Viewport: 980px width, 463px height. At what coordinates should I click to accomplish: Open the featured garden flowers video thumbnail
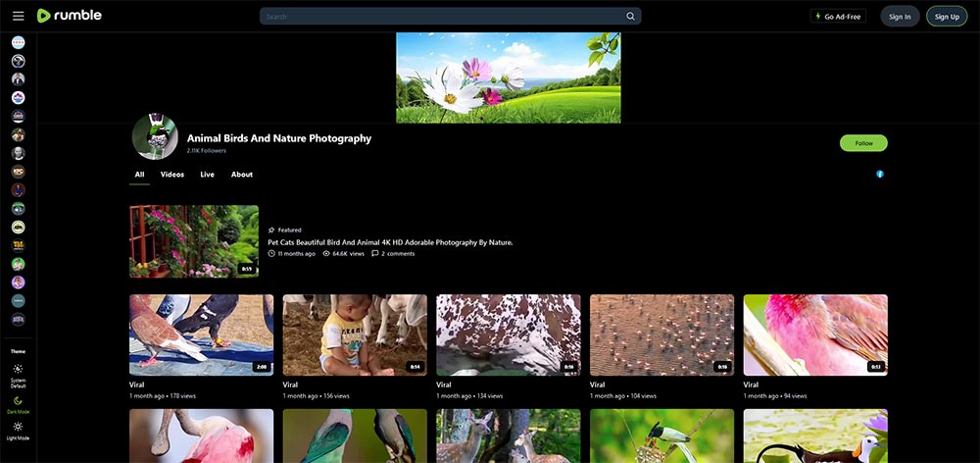pyautogui.click(x=194, y=241)
